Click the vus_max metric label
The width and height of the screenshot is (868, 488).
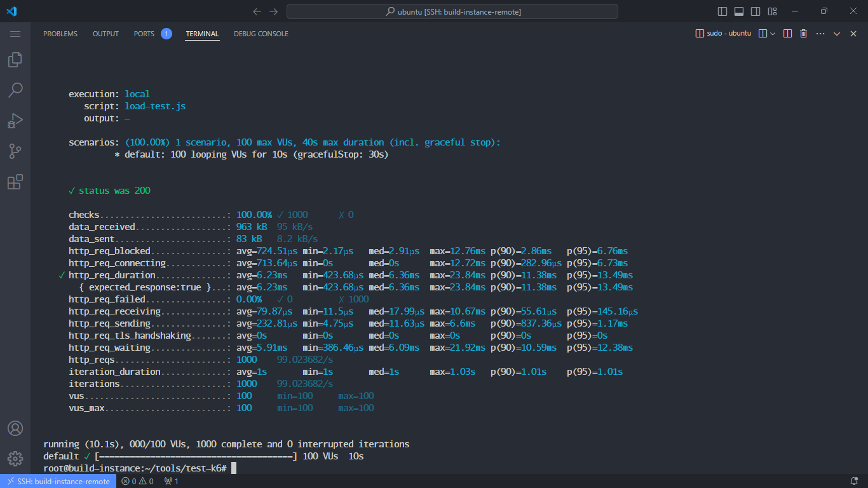(86, 408)
